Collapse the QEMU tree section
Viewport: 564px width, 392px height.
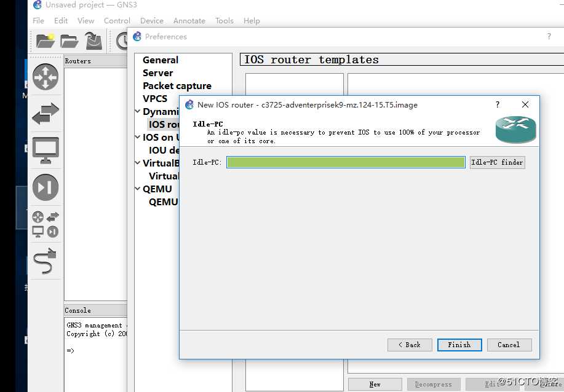(137, 189)
